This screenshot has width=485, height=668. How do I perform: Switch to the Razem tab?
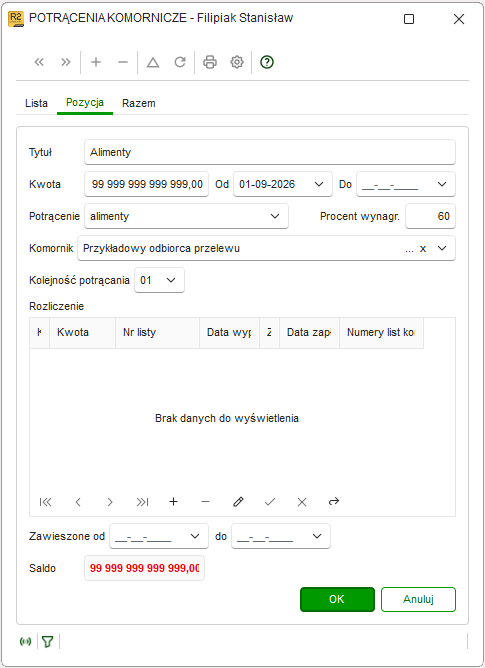pos(139,103)
